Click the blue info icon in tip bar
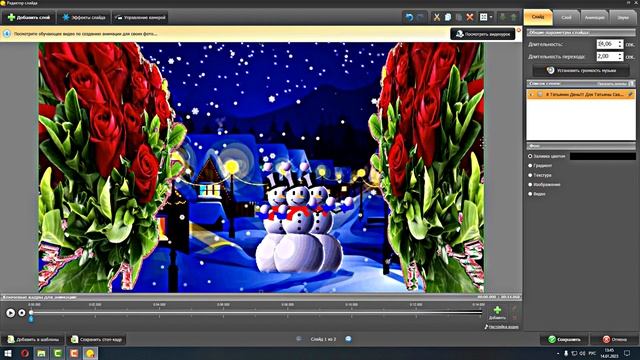 coord(7,34)
